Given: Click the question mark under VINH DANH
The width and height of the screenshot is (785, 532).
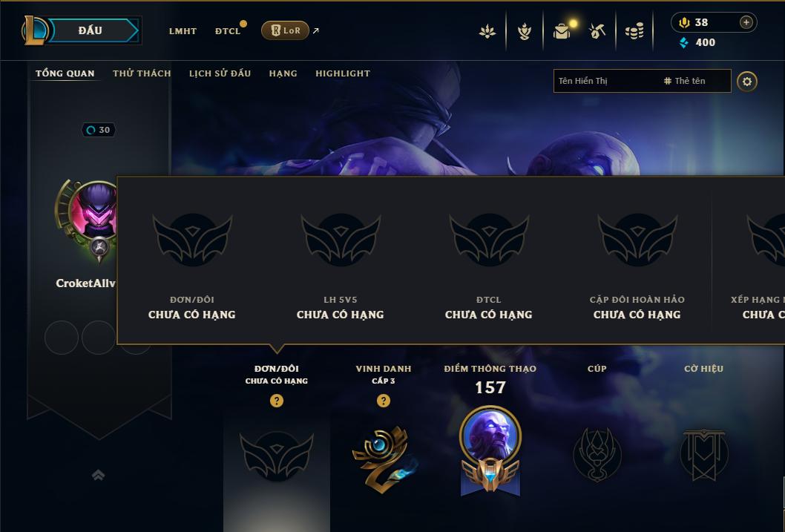Looking at the screenshot, I should 383,401.
